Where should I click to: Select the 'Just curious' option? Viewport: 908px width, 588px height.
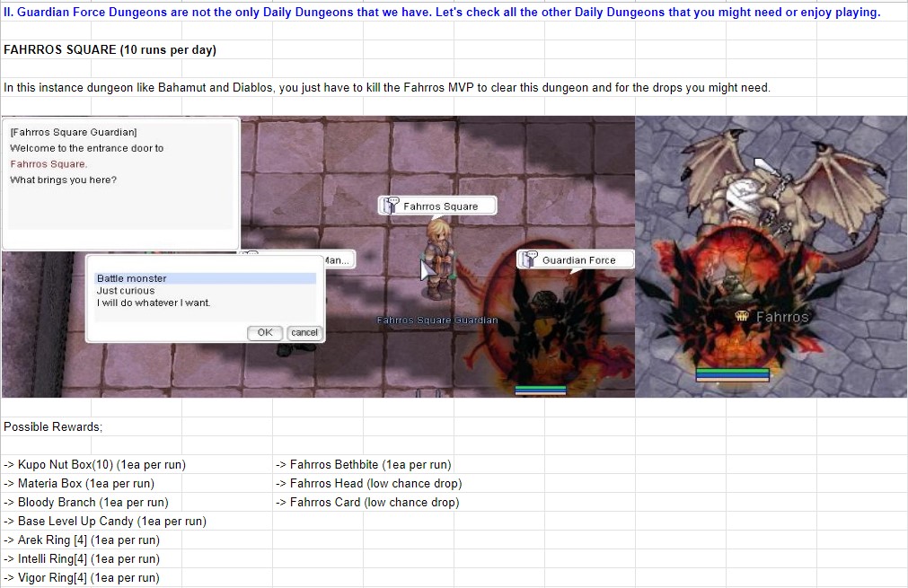pyautogui.click(x=205, y=291)
